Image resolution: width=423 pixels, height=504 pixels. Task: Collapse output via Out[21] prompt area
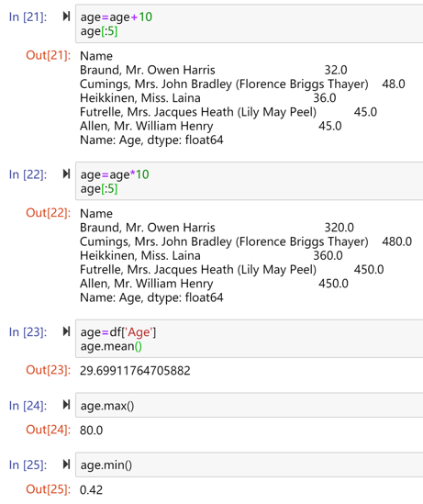tap(49, 55)
